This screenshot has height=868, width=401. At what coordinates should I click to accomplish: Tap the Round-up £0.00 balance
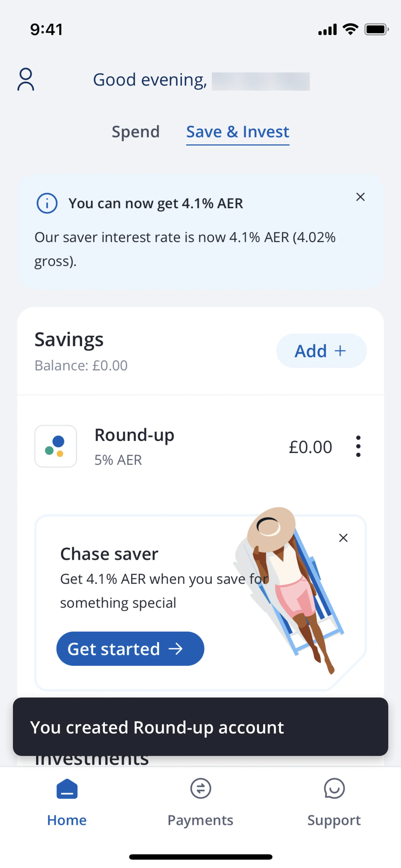click(310, 447)
